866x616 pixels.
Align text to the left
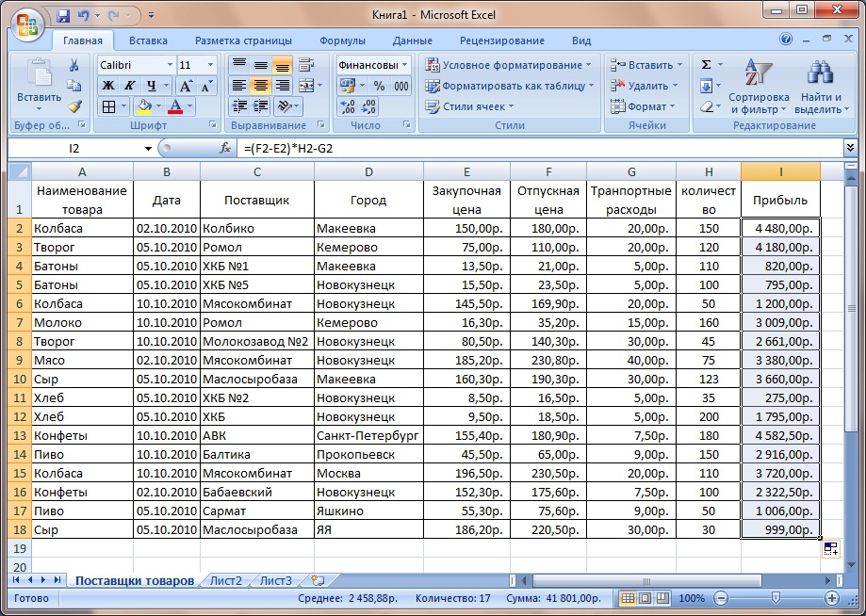point(239,86)
